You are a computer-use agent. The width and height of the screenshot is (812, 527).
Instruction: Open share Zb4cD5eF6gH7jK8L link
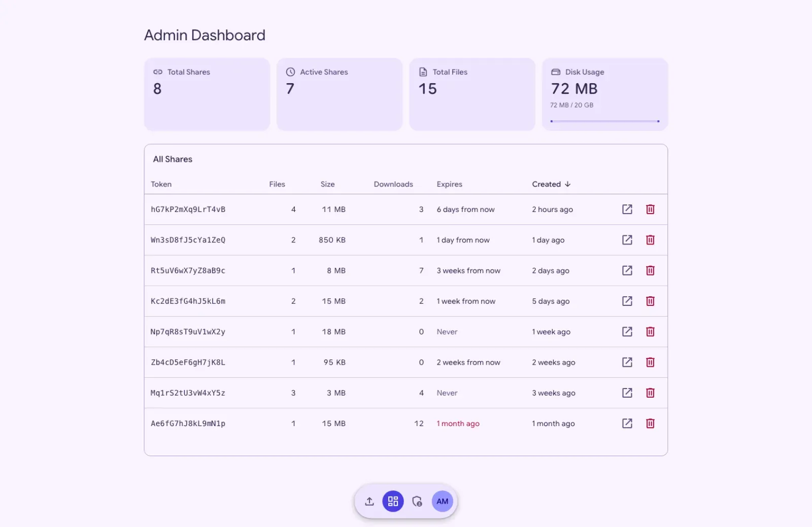(x=627, y=362)
